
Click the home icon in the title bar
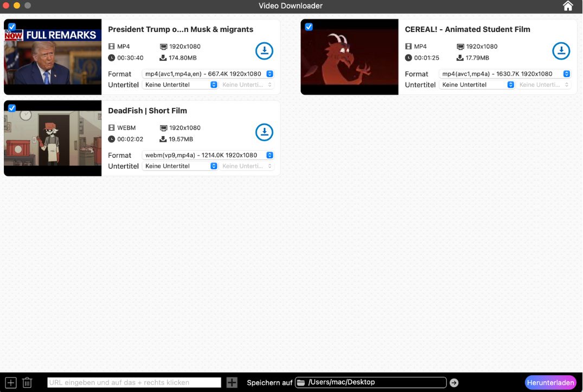568,6
